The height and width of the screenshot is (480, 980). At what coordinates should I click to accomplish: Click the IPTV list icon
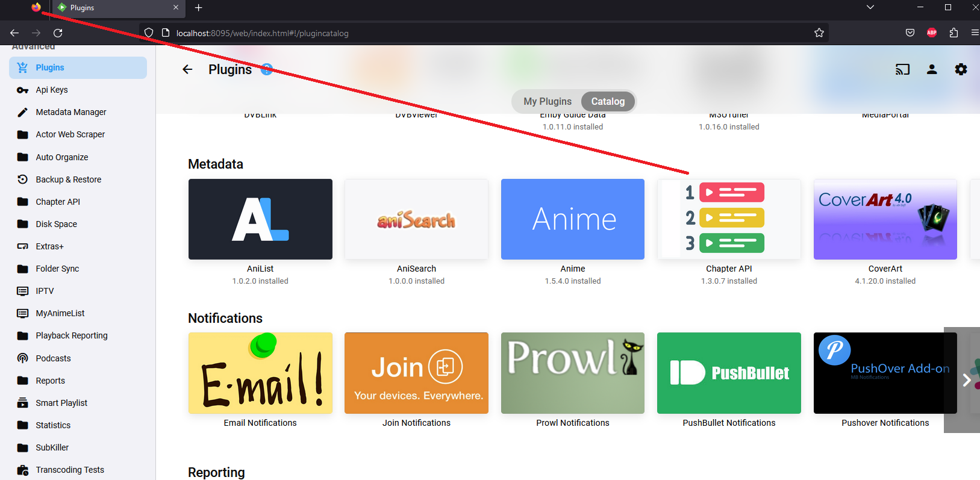click(23, 291)
